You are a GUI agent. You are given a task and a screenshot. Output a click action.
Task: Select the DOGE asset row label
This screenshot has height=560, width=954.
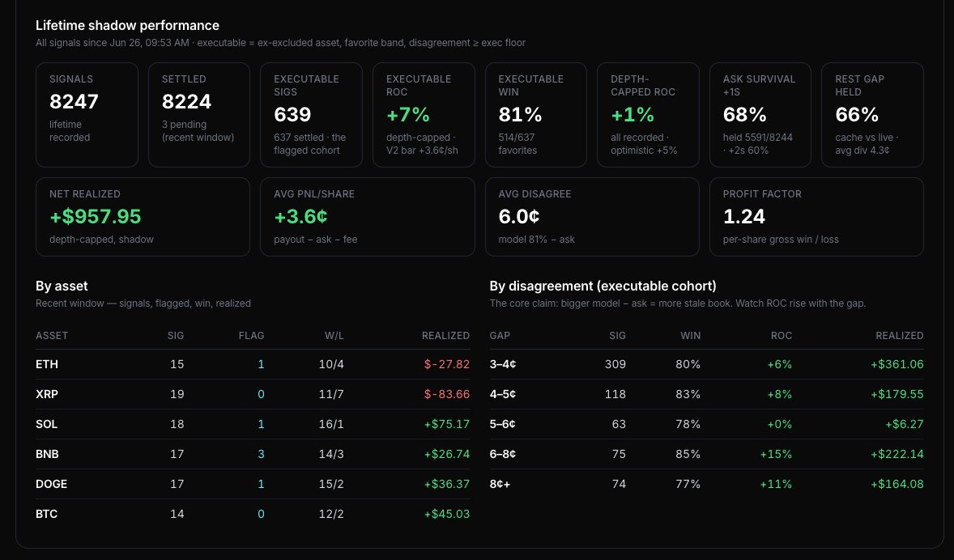[x=51, y=484]
